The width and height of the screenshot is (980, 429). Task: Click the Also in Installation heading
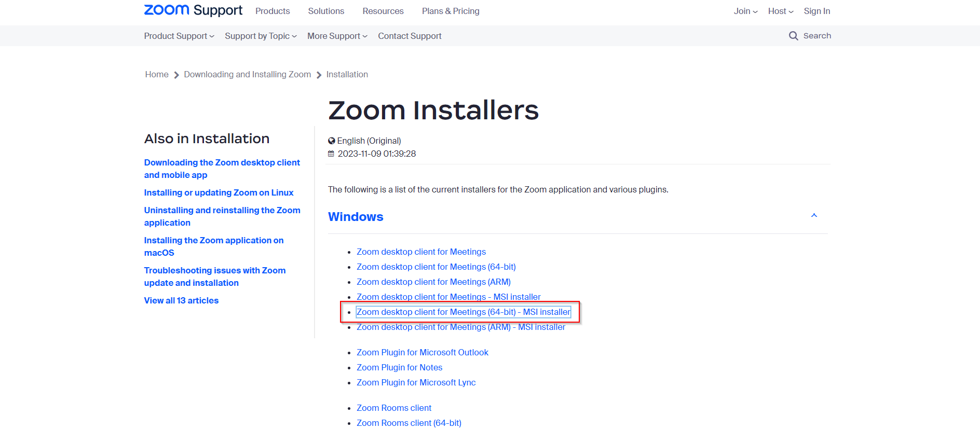click(207, 139)
